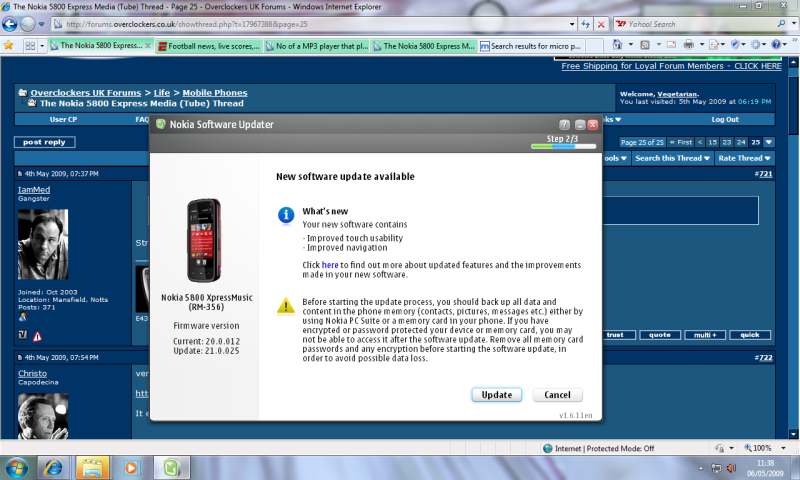Click the browser Forward arrow button

[28, 24]
